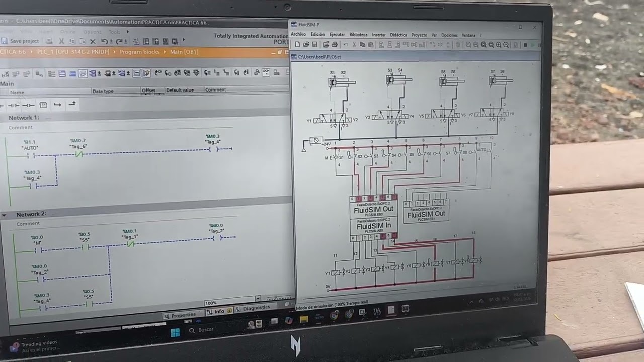Click the Main [OB1] breadcrumb
Viewport: 644px width, 362px height.
[184, 52]
